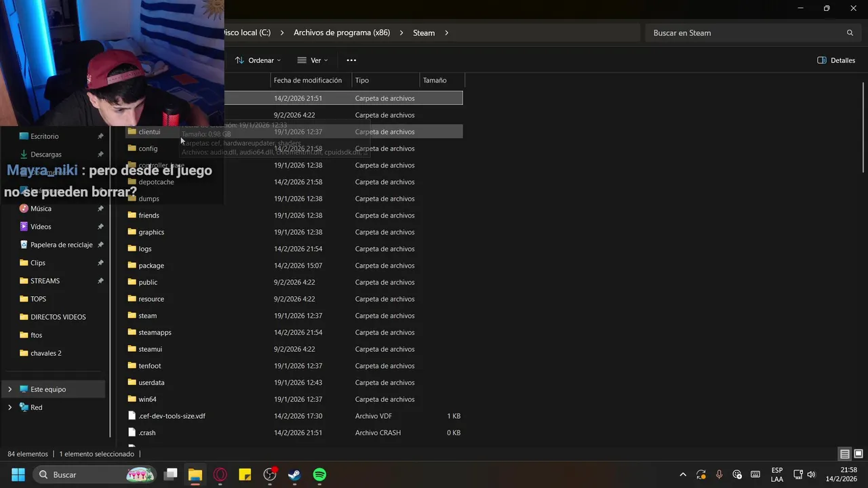
Task: Open Spotify from the taskbar
Action: [319, 474]
